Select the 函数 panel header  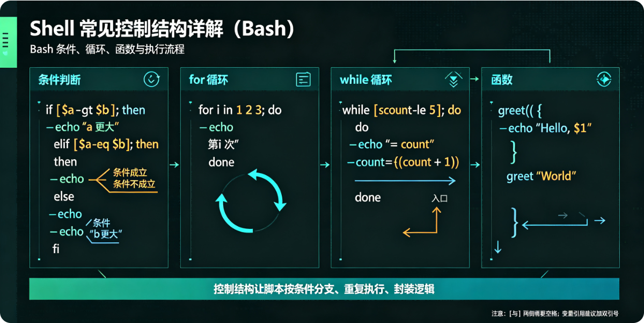pyautogui.click(x=550, y=80)
